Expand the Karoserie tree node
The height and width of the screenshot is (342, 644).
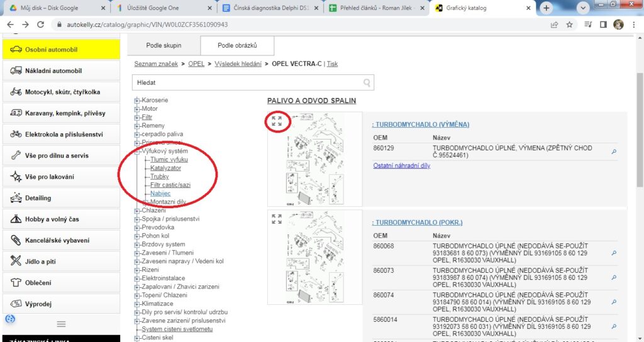(x=136, y=100)
